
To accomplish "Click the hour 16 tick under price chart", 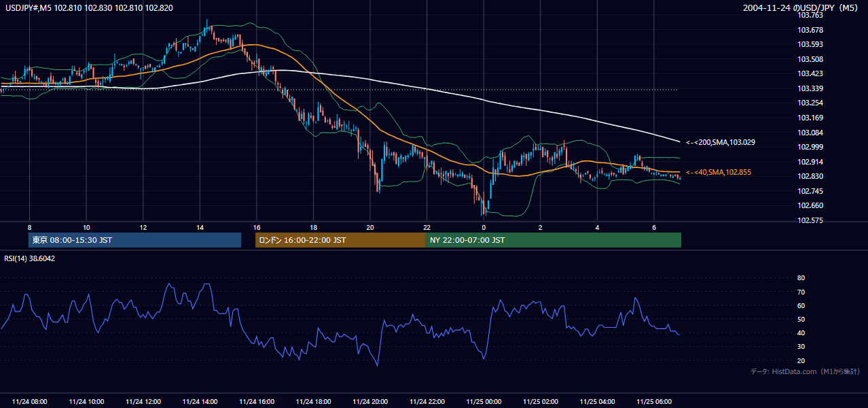I will pos(257,227).
